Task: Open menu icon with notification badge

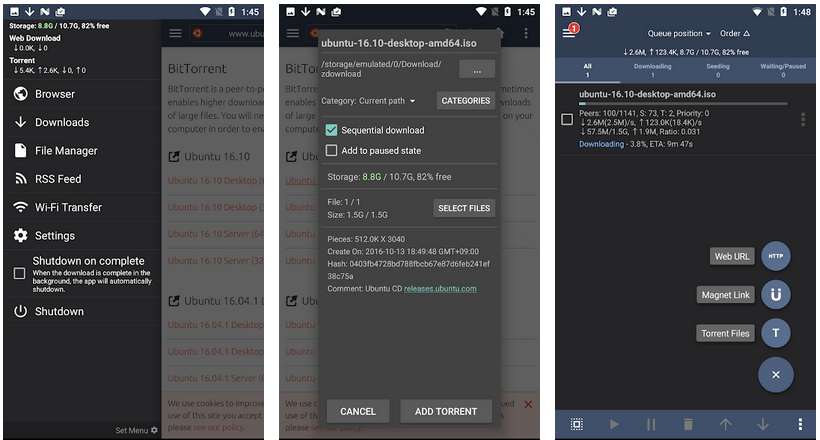Action: (569, 33)
